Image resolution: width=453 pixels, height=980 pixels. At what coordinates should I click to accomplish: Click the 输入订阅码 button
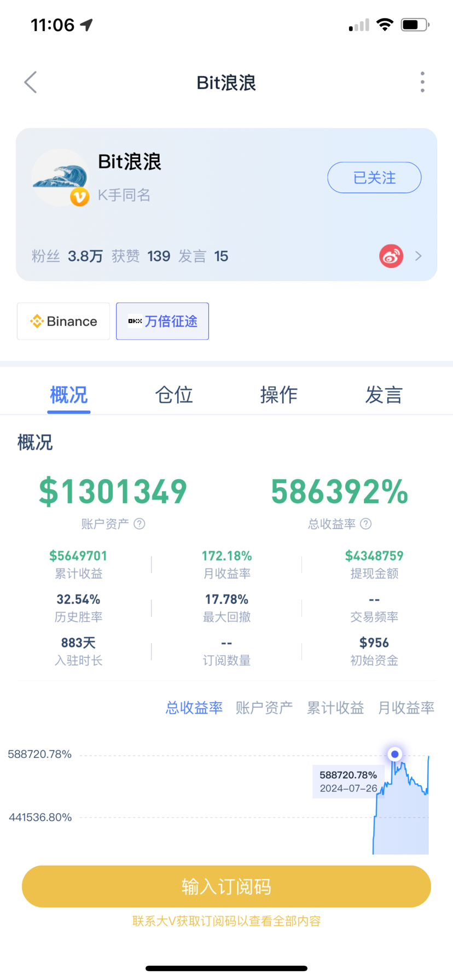click(226, 886)
